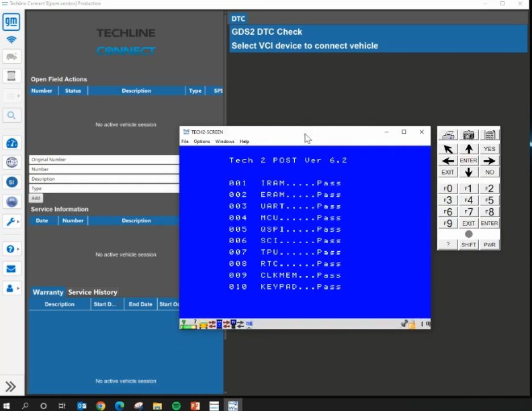Open Windows menu in TECH2-SCREEN
The image size is (532, 411).
224,142
